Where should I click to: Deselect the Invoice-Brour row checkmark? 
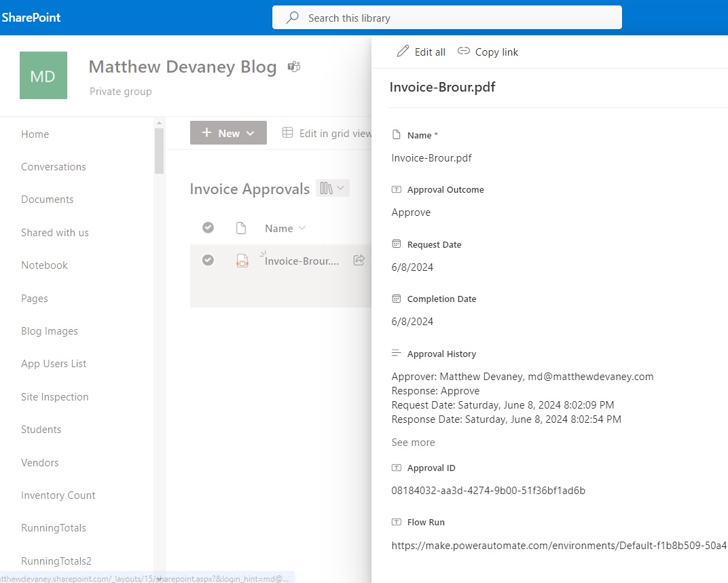tap(208, 260)
